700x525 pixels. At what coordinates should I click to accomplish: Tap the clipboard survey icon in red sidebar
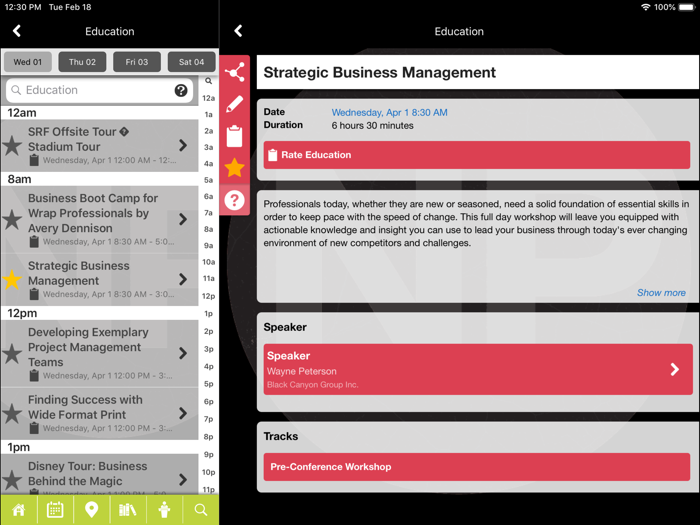[x=234, y=136]
